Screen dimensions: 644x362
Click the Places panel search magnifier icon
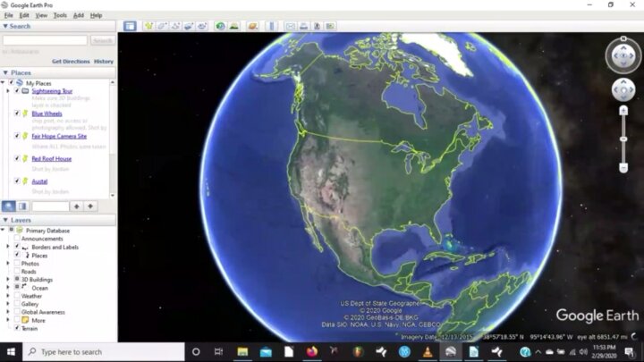coord(8,206)
